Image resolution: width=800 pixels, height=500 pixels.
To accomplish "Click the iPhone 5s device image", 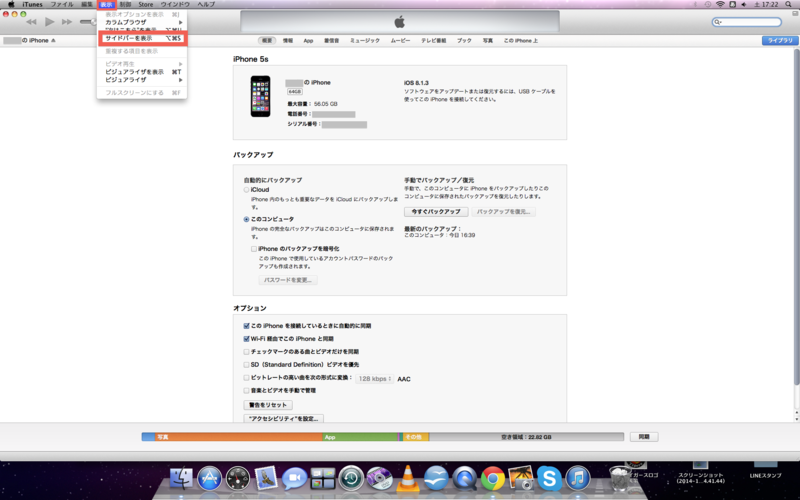I will click(x=260, y=96).
